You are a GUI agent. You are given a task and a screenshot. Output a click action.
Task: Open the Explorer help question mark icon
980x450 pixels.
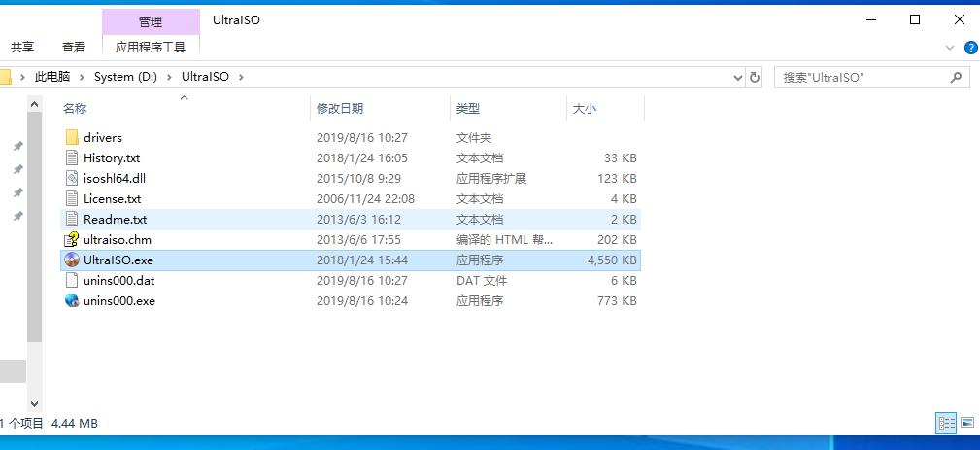(x=971, y=48)
